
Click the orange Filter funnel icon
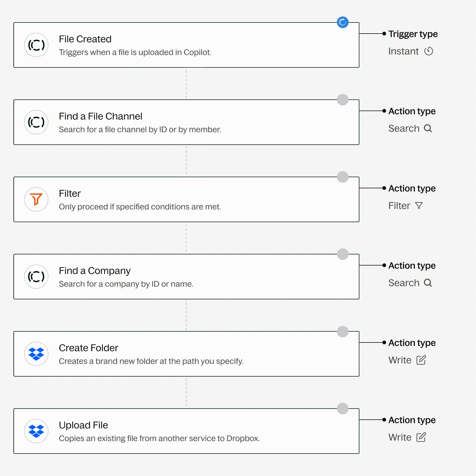pyautogui.click(x=36, y=199)
